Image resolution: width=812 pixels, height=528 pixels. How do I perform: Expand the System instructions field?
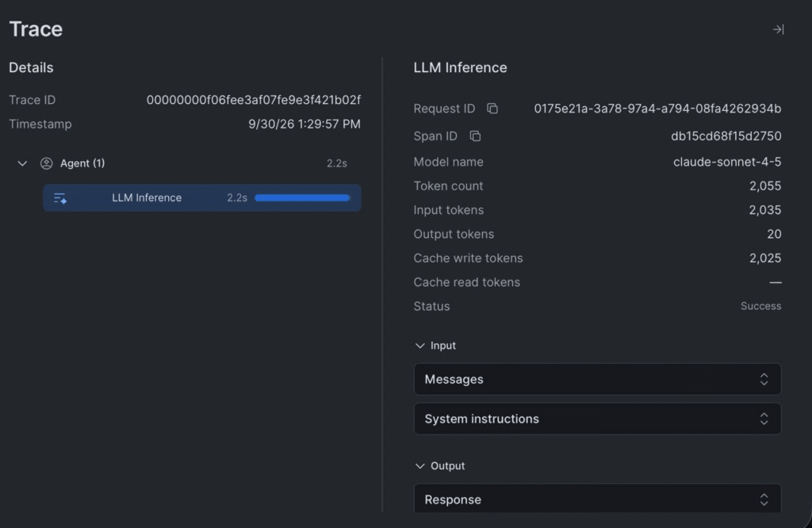597,419
